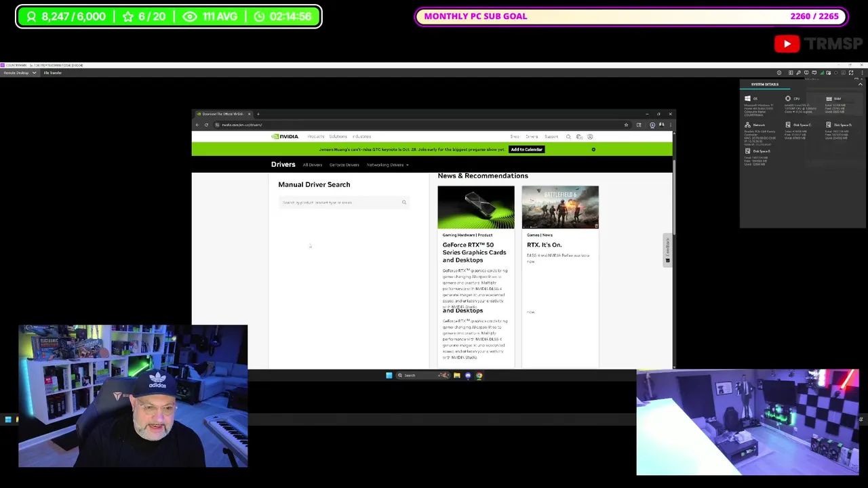The width and height of the screenshot is (868, 488).
Task: Go back in the Chrome browser
Action: tap(197, 125)
